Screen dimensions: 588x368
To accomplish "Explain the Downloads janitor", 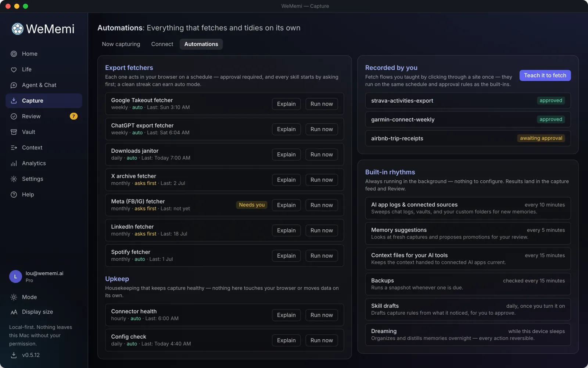I will click(x=286, y=155).
